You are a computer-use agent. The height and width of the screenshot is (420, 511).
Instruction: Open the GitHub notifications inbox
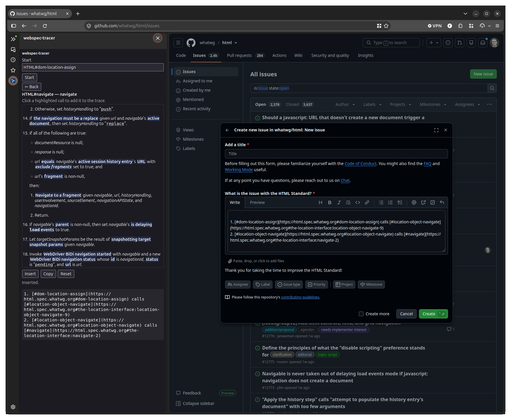point(483,43)
